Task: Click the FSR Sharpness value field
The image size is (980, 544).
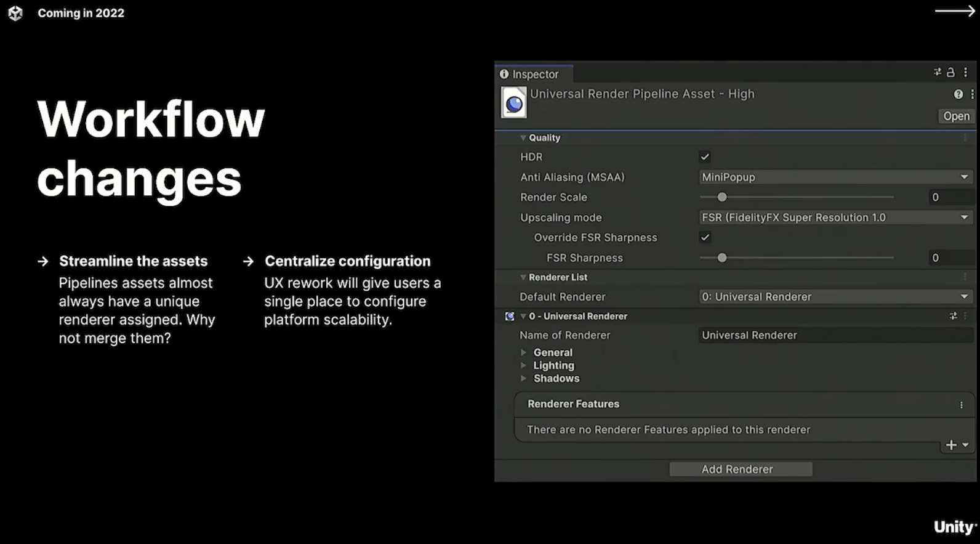Action: (x=952, y=258)
